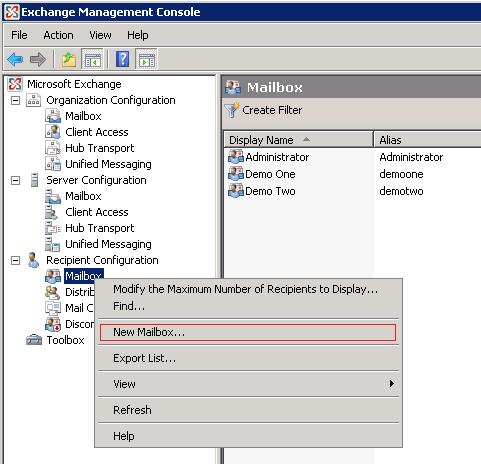Select Unified Messaging label under Server Configuration
The height and width of the screenshot is (464, 481).
108,244
